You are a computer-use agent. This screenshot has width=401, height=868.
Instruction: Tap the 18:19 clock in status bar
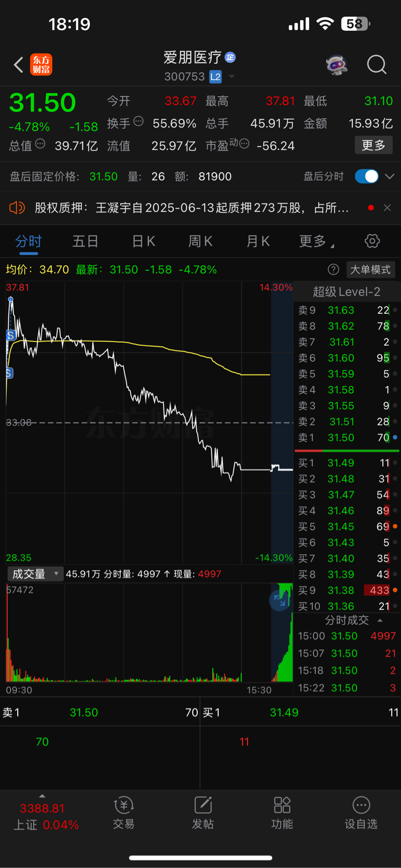click(69, 24)
